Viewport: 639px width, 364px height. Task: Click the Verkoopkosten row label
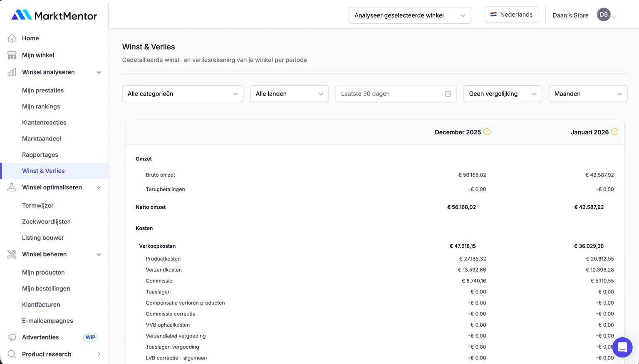pyautogui.click(x=157, y=246)
